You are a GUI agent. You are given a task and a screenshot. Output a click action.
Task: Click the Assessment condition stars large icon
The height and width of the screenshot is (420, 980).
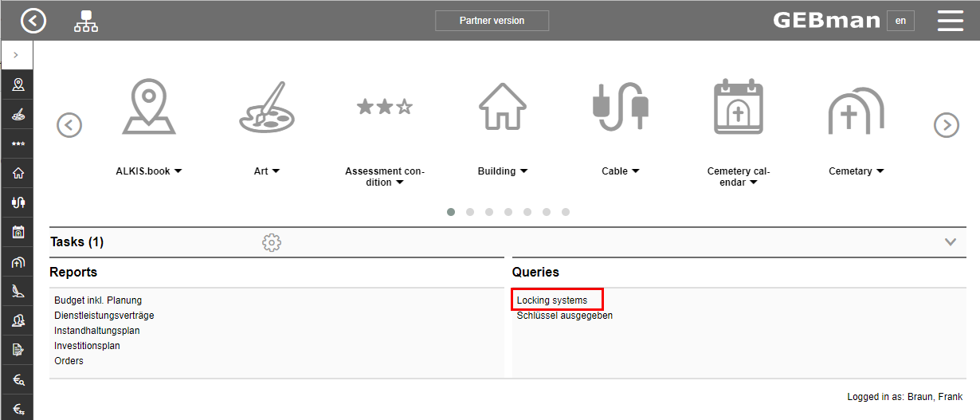(x=385, y=107)
